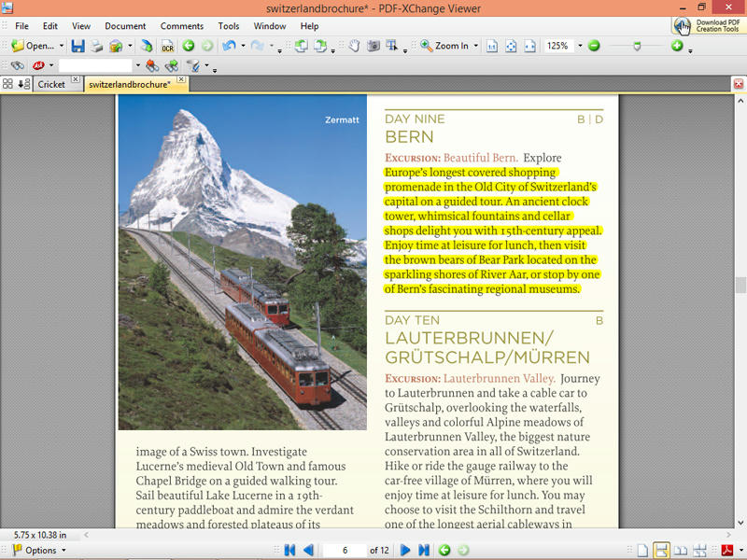Screen dimensions: 747x560
Task: Open the Tools menu
Action: tap(229, 26)
